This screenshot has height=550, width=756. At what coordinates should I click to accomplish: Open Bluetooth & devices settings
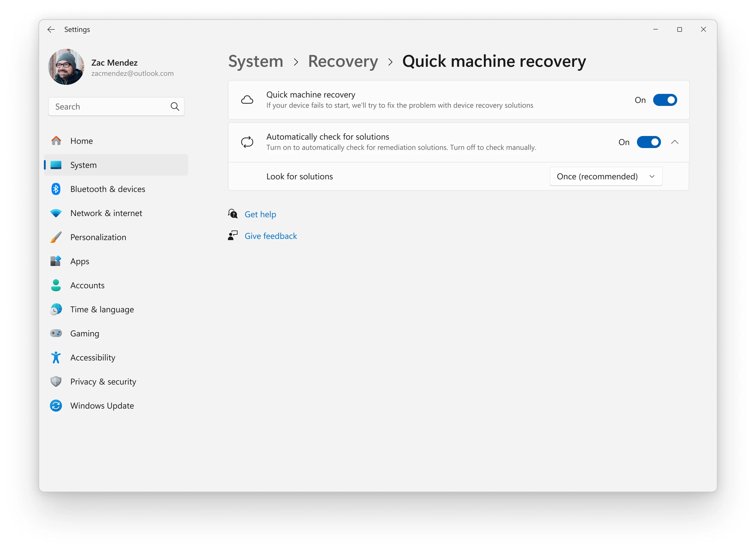tap(107, 189)
